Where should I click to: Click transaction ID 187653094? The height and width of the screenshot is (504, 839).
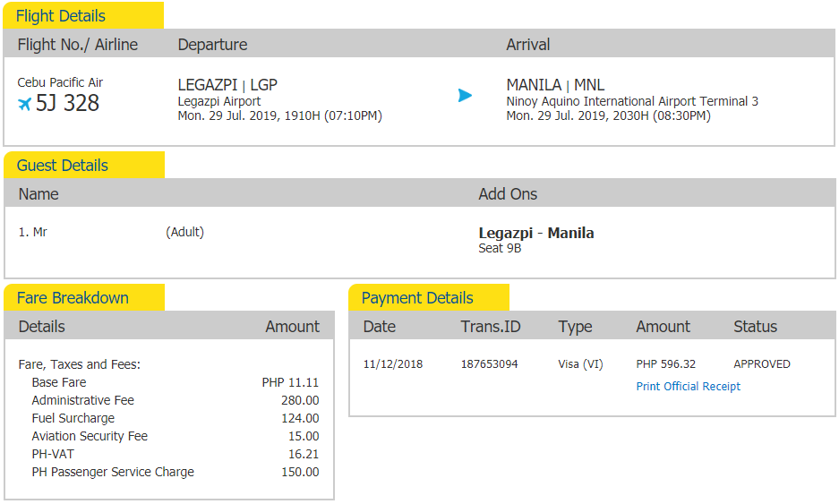point(489,364)
